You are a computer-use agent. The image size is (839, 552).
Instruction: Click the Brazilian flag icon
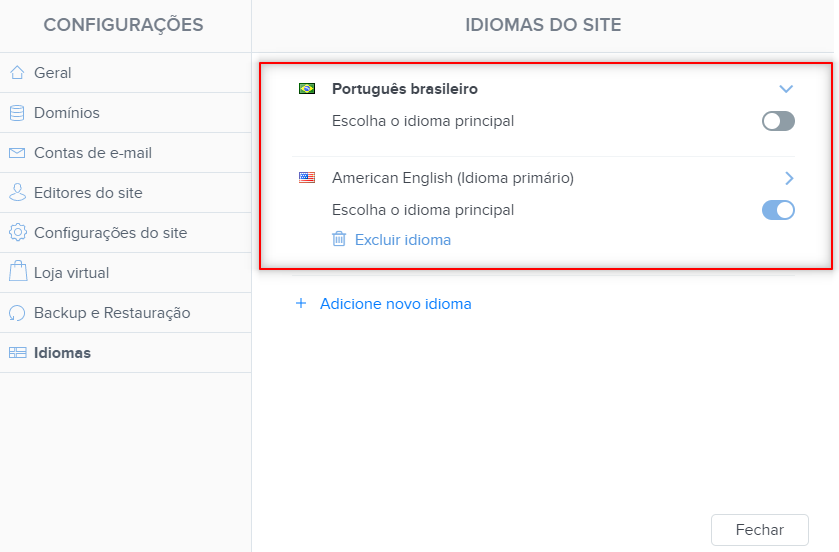[x=307, y=88]
